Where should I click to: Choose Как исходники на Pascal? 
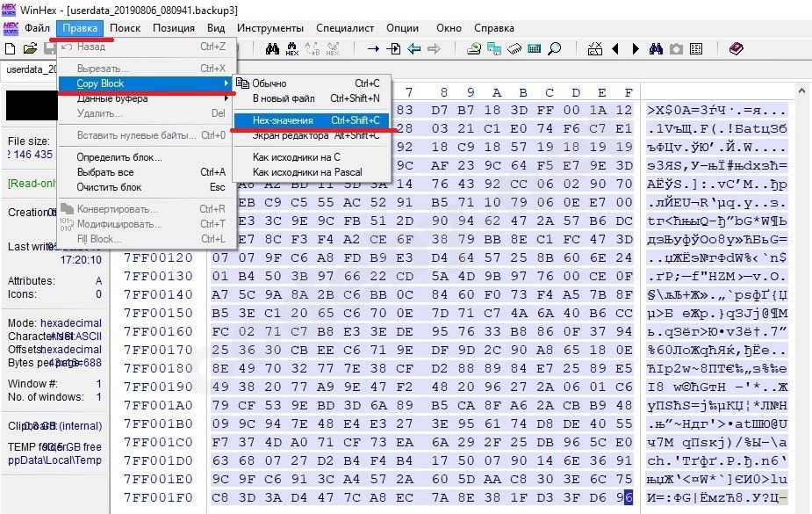coord(312,172)
